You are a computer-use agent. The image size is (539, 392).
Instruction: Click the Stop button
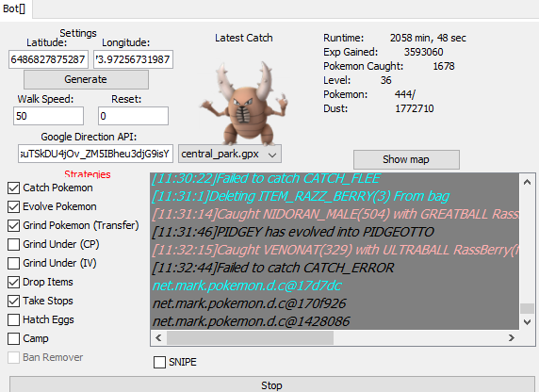[271, 384]
